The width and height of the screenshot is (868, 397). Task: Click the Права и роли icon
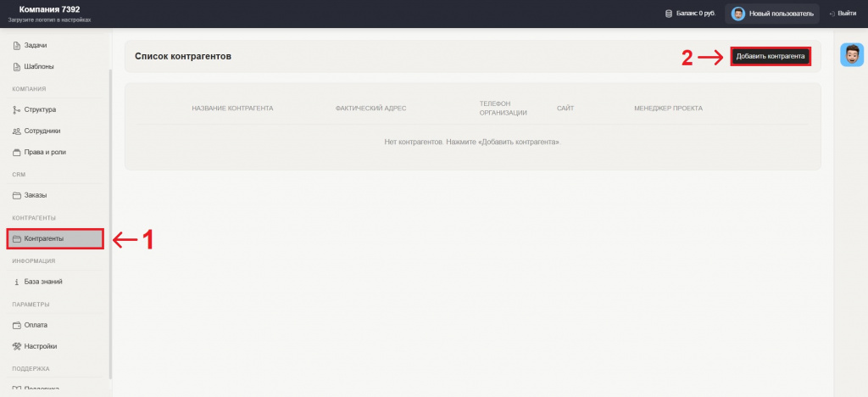pyautogui.click(x=17, y=153)
